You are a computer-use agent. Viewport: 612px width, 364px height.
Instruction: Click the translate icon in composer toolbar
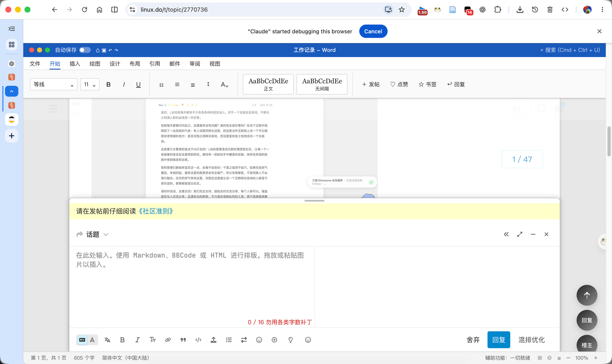(x=107, y=340)
